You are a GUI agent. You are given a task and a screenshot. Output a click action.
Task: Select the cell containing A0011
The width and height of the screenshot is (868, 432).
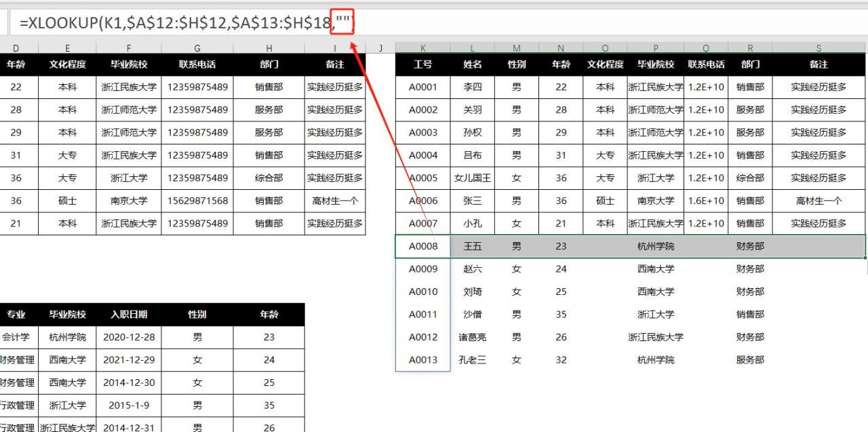pos(423,315)
